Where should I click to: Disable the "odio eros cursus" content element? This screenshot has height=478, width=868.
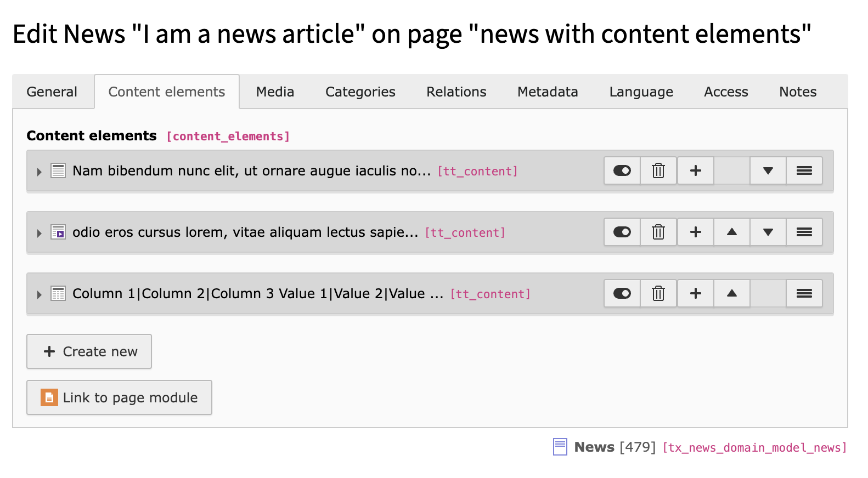pos(622,232)
